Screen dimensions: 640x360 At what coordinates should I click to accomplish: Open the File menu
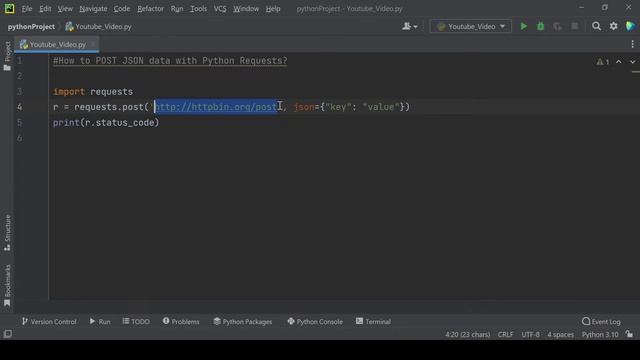point(27,9)
